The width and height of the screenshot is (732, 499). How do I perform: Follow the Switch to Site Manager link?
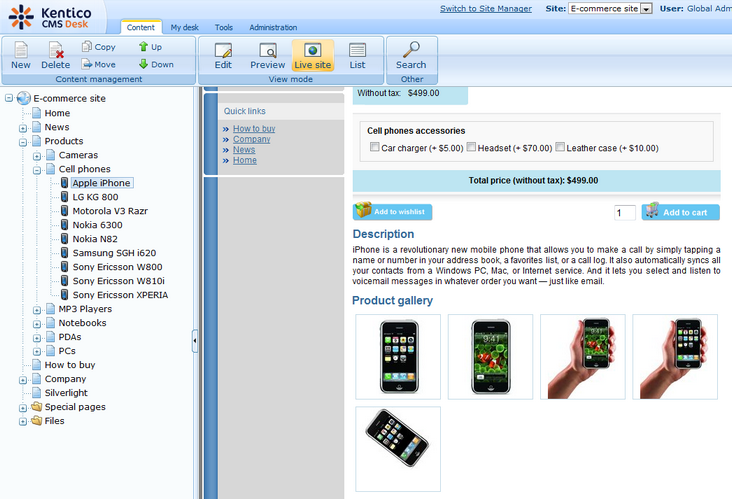tap(486, 9)
